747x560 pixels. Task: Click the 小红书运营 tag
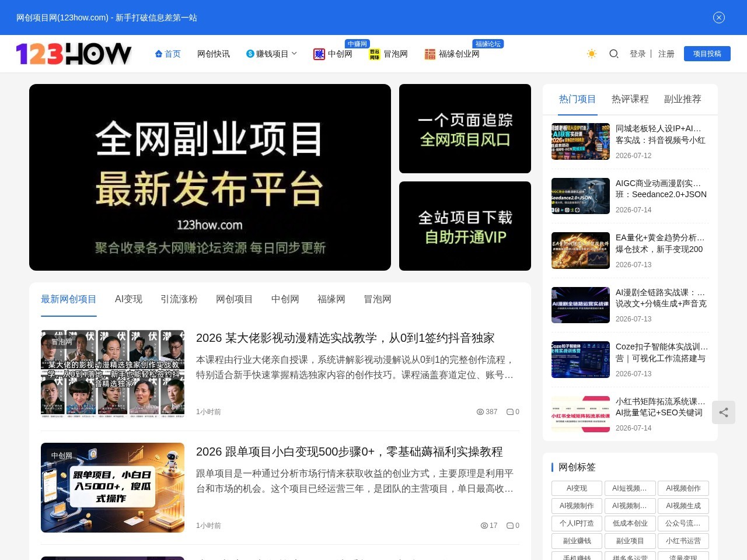pos(683,541)
